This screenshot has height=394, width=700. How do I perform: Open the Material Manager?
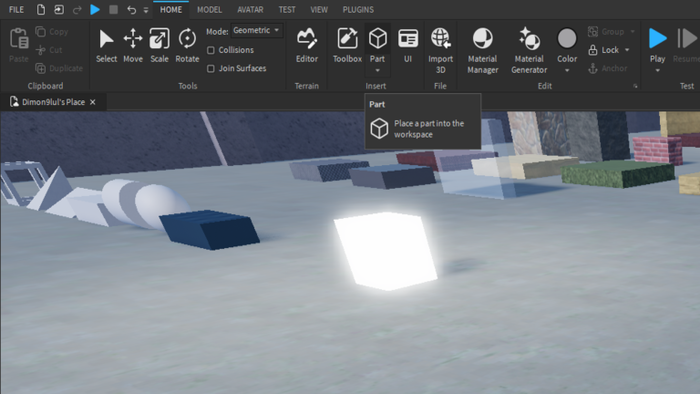(x=483, y=50)
